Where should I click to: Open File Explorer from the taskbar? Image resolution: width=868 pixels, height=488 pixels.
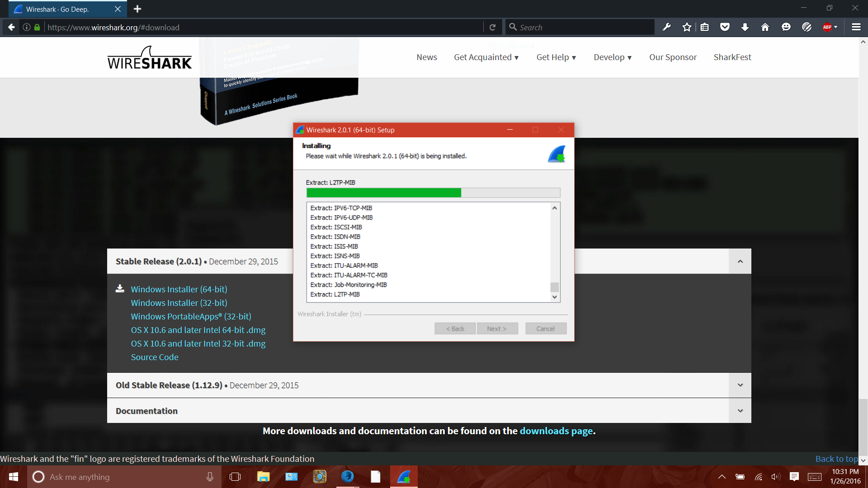point(263,477)
